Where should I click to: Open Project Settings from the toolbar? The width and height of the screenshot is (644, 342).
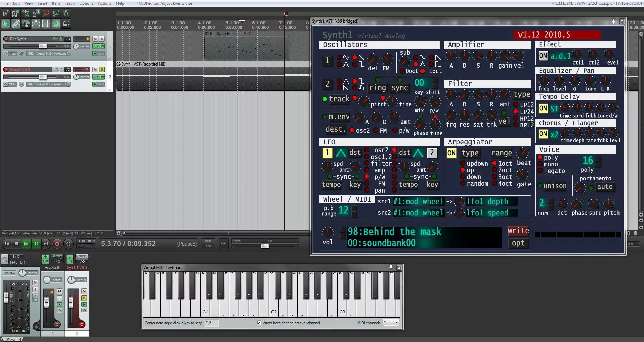click(36, 13)
